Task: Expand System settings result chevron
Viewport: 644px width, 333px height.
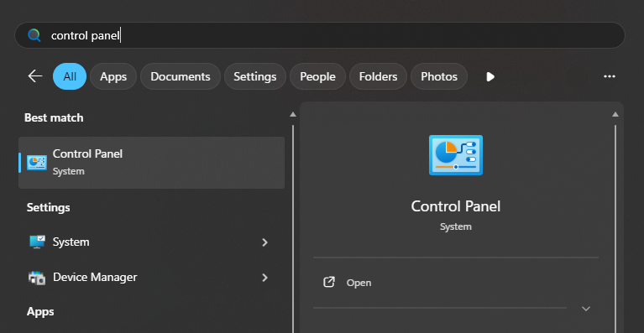Action: 265,242
